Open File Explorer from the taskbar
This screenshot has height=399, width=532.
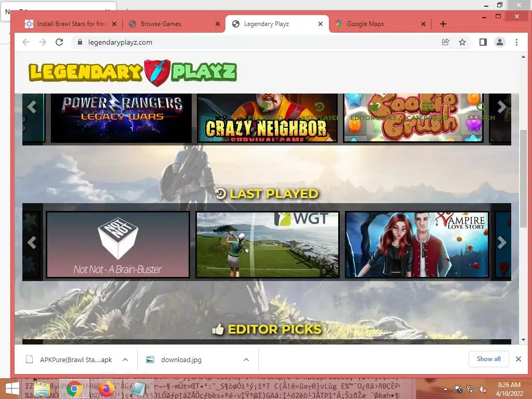[x=42, y=389]
